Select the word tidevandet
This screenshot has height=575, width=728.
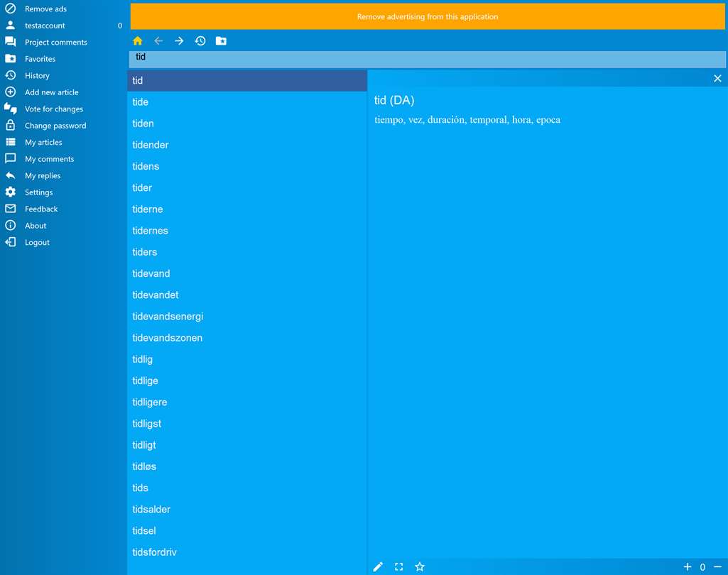tap(247, 295)
